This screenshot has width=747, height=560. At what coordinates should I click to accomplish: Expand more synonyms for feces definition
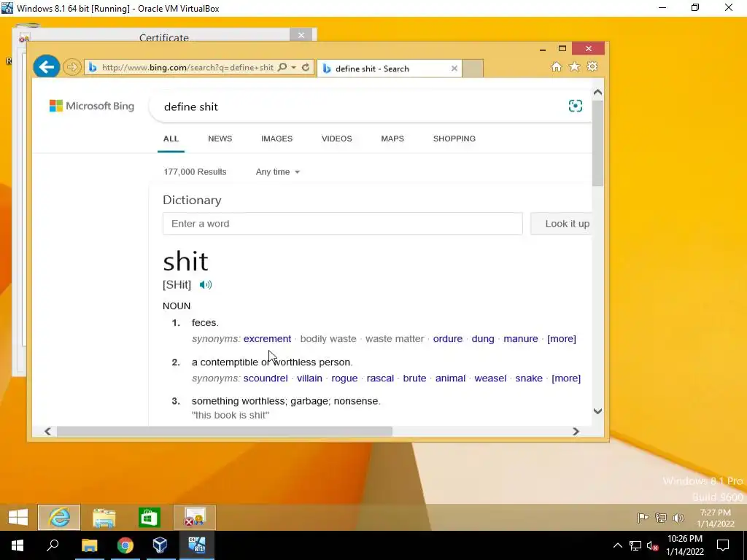click(x=562, y=338)
